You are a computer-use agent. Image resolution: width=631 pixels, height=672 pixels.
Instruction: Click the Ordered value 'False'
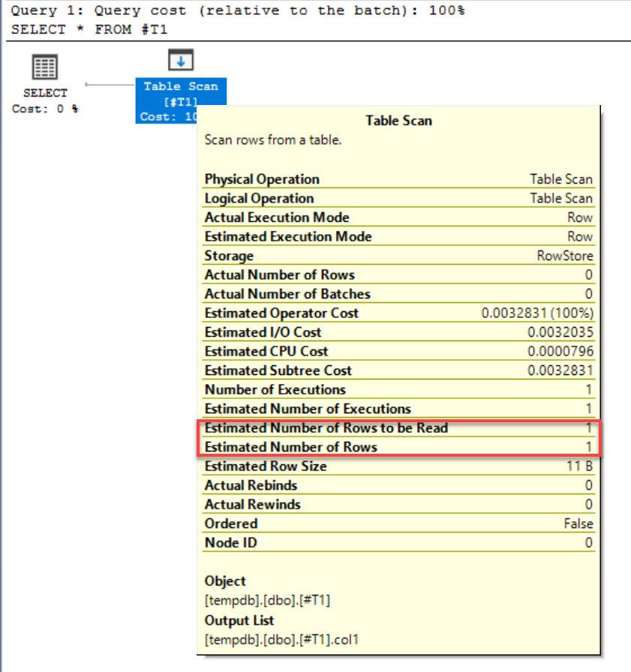[x=578, y=523]
